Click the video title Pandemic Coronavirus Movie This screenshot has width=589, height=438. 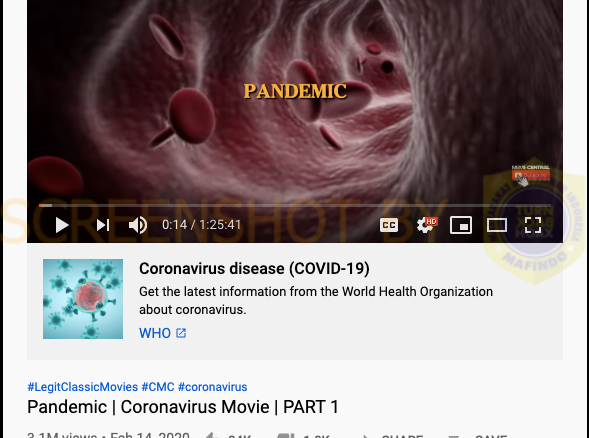(x=183, y=407)
